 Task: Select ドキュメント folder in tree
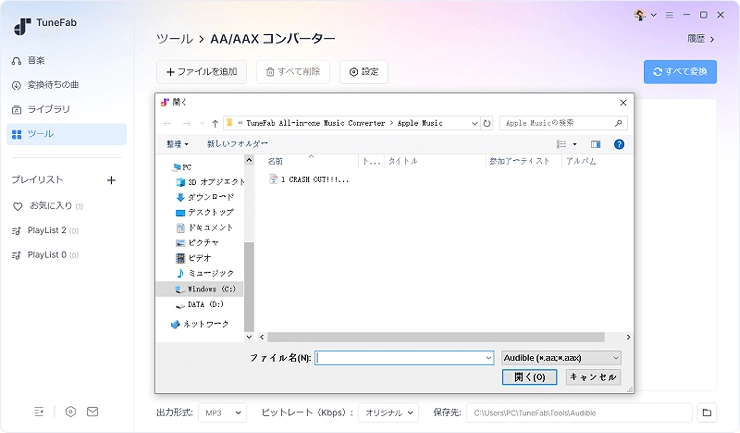click(205, 228)
